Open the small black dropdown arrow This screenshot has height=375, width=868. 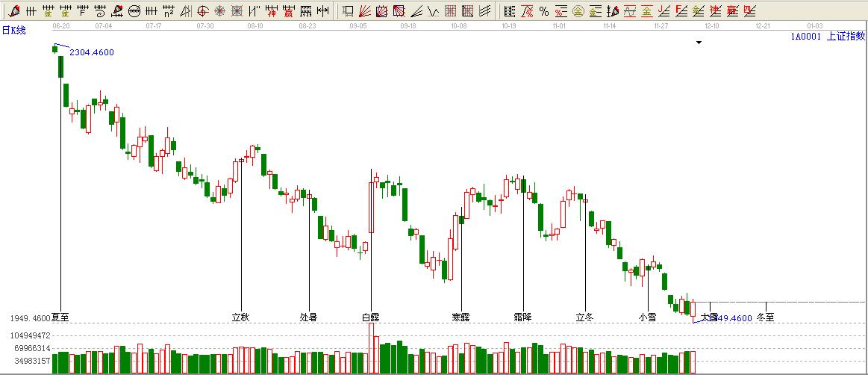pyautogui.click(x=699, y=43)
